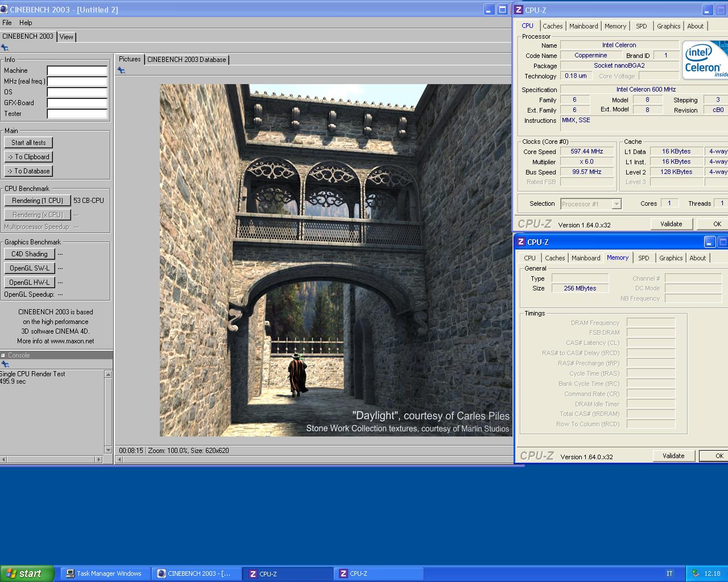Click console horizontal scrollbar left arrow

point(5,459)
